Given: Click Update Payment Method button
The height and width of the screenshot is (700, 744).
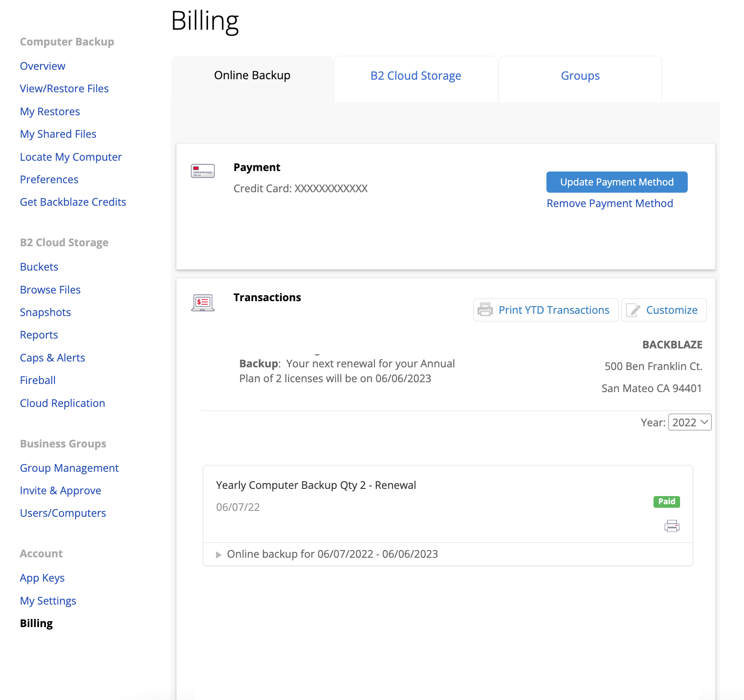Looking at the screenshot, I should (x=617, y=182).
